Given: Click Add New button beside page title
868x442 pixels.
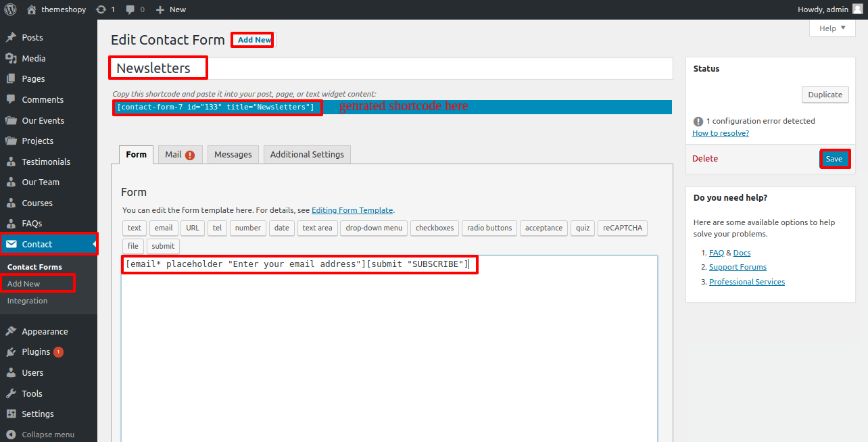Looking at the screenshot, I should click(x=255, y=40).
